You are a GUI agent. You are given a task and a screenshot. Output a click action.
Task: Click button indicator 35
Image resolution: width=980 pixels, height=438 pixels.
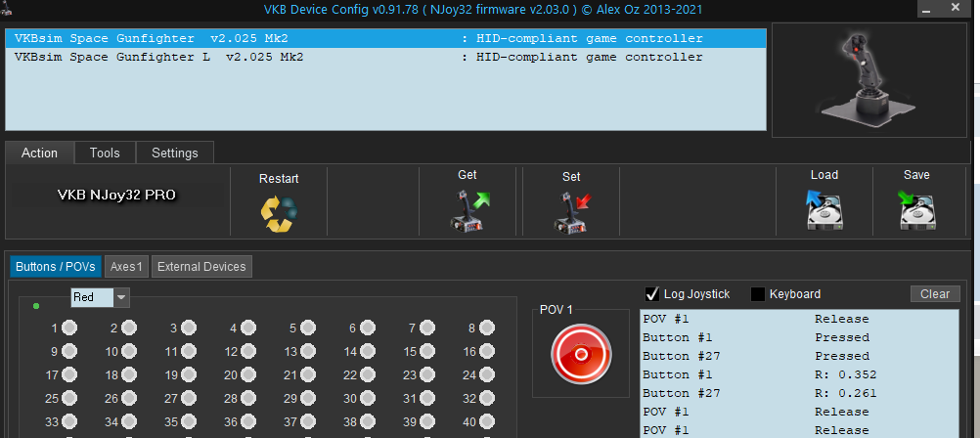[x=189, y=421]
